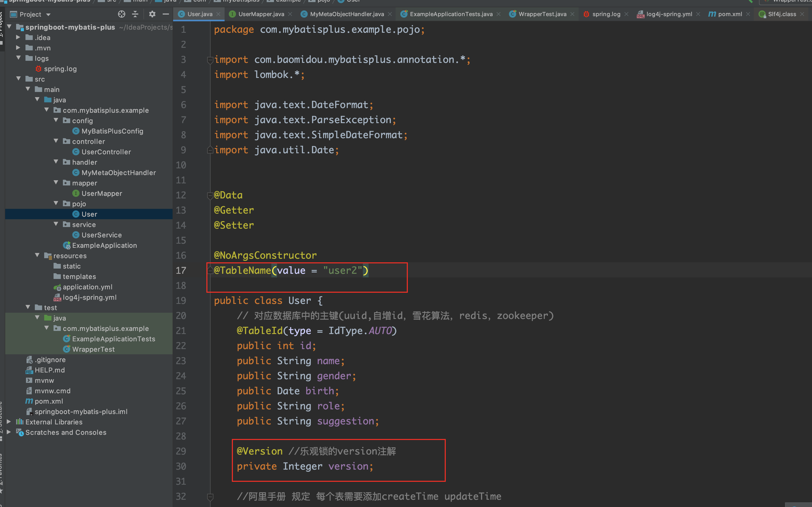
Task: Collapse the resources folder
Action: click(38, 256)
